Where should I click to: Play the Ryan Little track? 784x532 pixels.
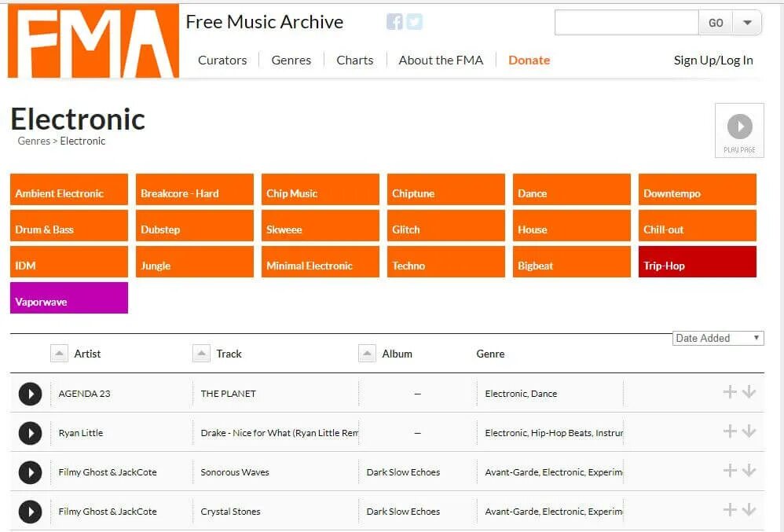tap(30, 433)
